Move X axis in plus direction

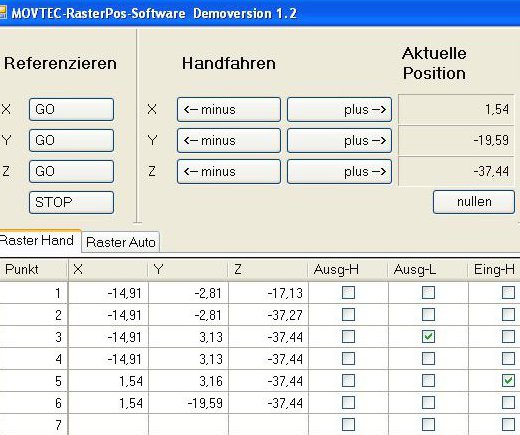(339, 109)
